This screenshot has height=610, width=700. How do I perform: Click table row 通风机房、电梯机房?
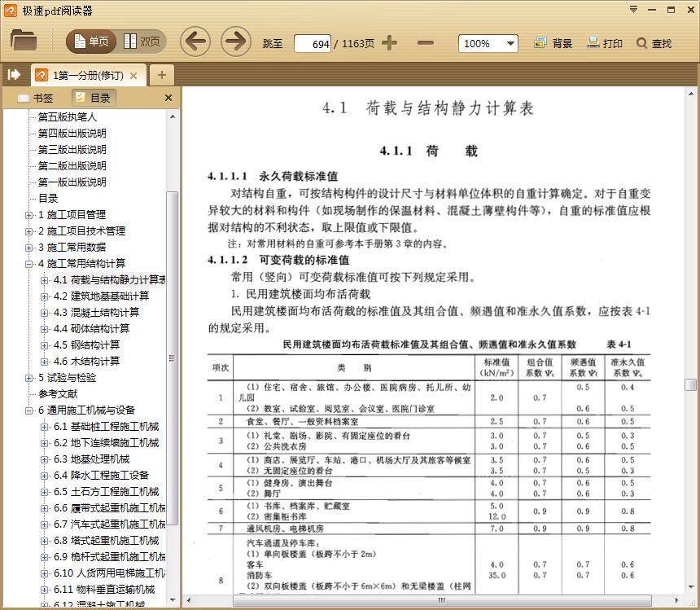[x=429, y=529]
